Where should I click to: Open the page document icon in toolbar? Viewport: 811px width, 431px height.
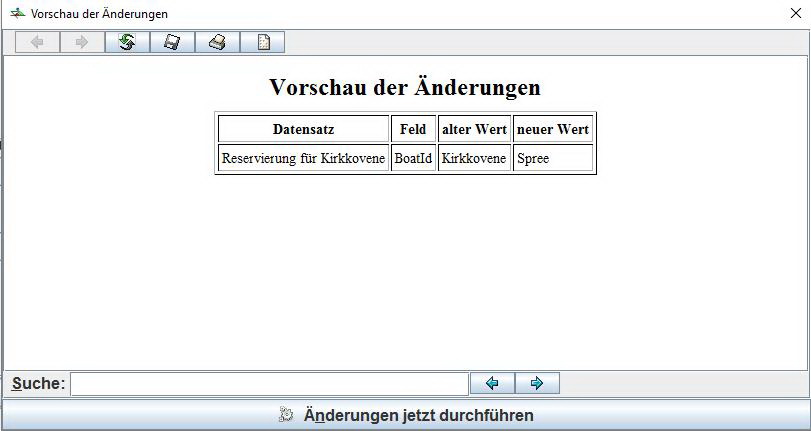262,42
